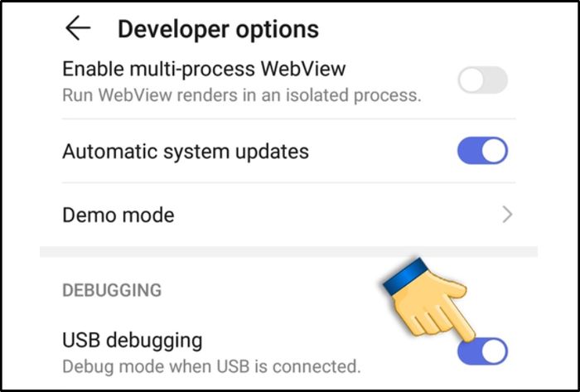
Task: Select the Automatic system updates label
Action: pos(186,152)
